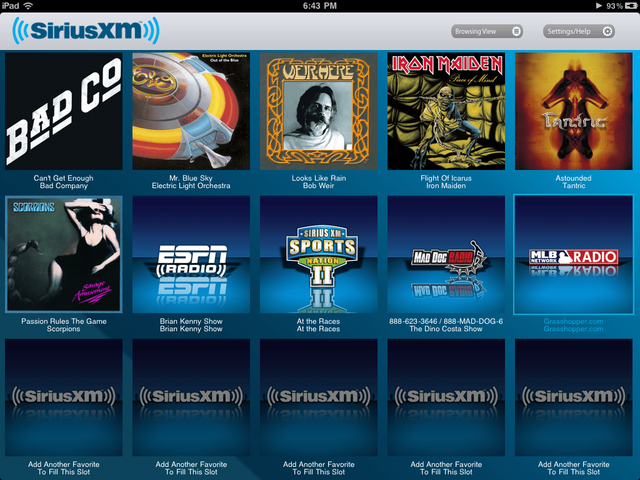Tap empty favorite slot under Mad Dog Radio
Image resolution: width=640 pixels, height=480 pixels.
[x=446, y=398]
